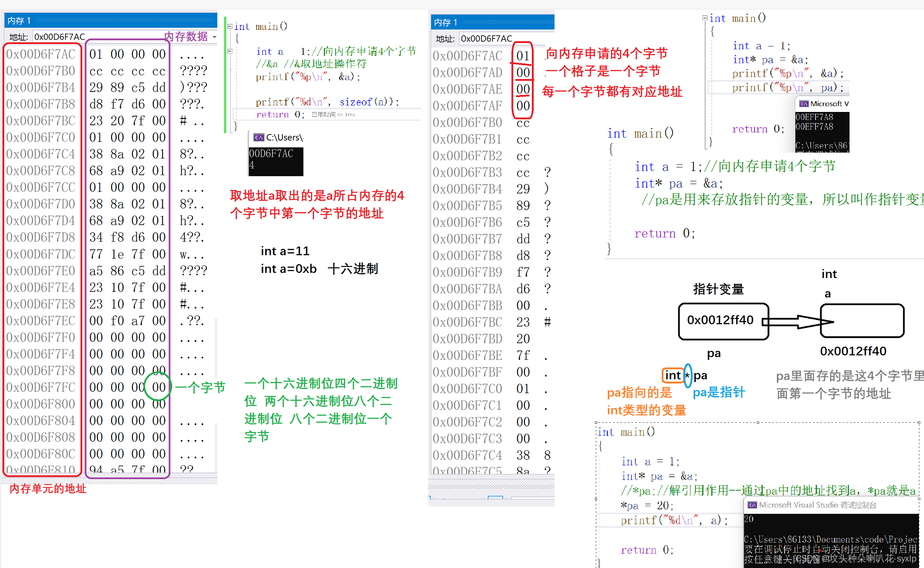Collapse int main() in top-right code snippet
Image resolution: width=924 pixels, height=568 pixels.
(705, 18)
